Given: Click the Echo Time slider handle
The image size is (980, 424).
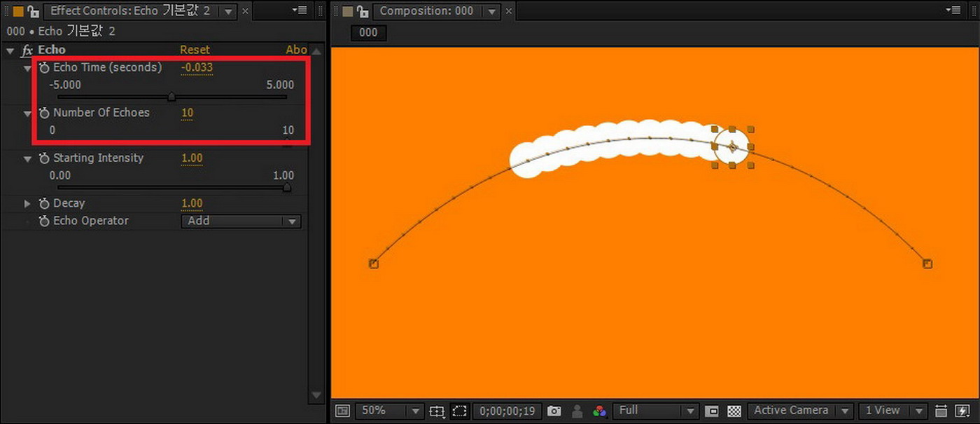Looking at the screenshot, I should click(x=171, y=97).
